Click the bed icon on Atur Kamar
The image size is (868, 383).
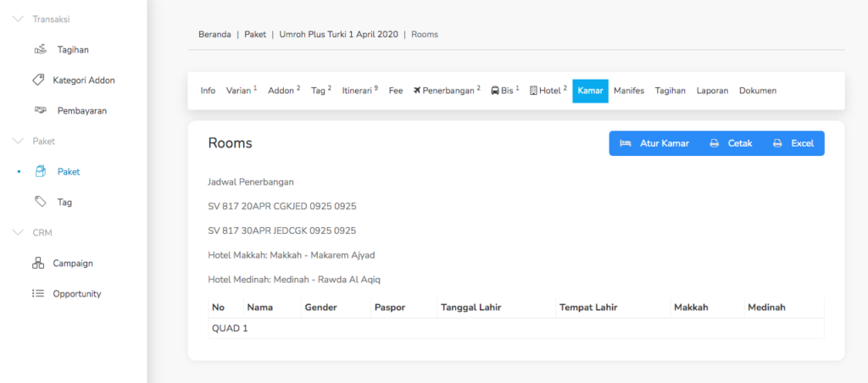(x=626, y=143)
